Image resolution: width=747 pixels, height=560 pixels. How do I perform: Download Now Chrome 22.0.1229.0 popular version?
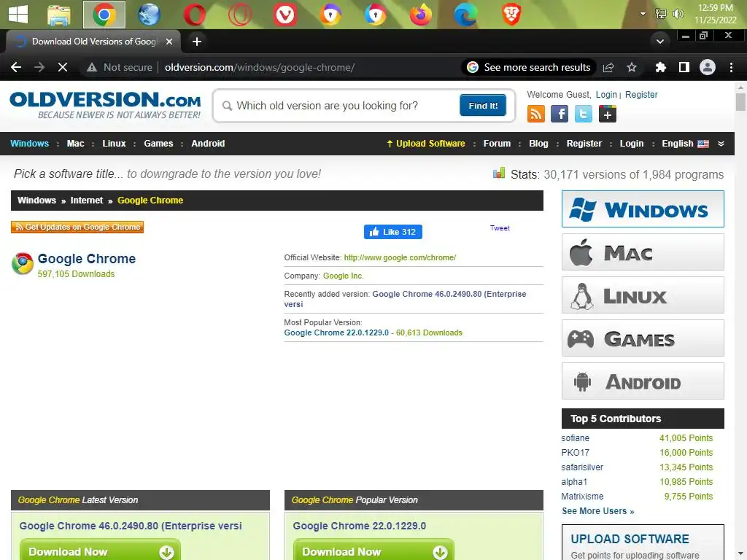(373, 551)
